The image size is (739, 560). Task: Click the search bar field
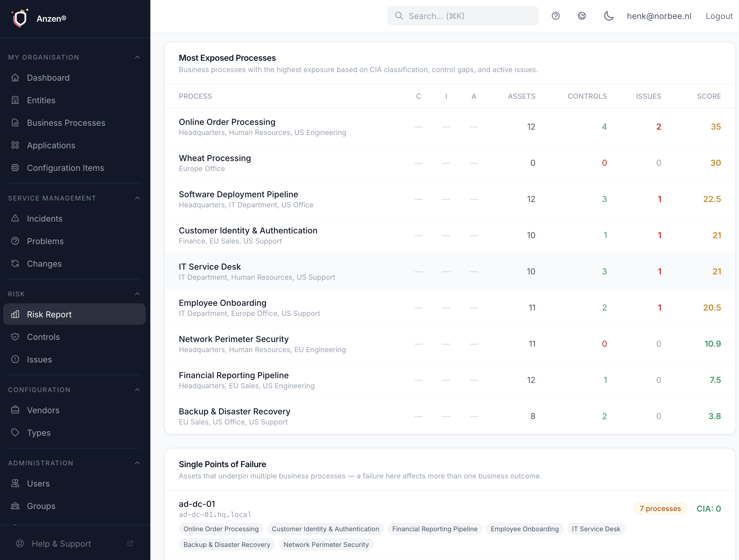pos(463,16)
